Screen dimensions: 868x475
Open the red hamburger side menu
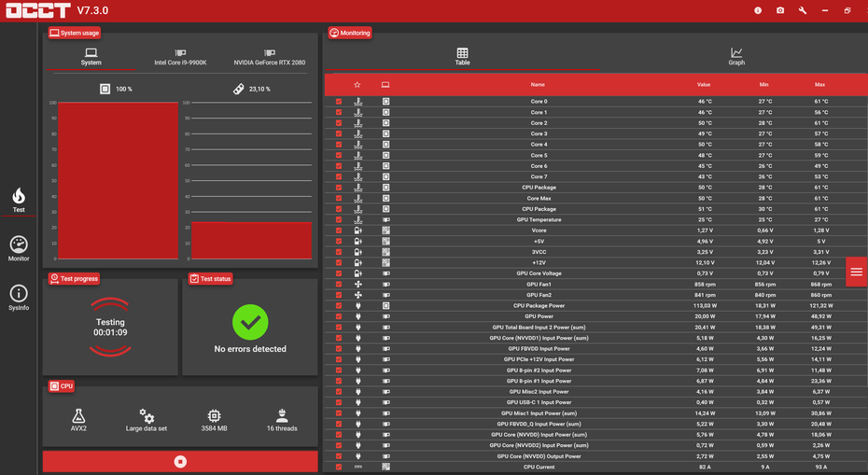click(857, 272)
